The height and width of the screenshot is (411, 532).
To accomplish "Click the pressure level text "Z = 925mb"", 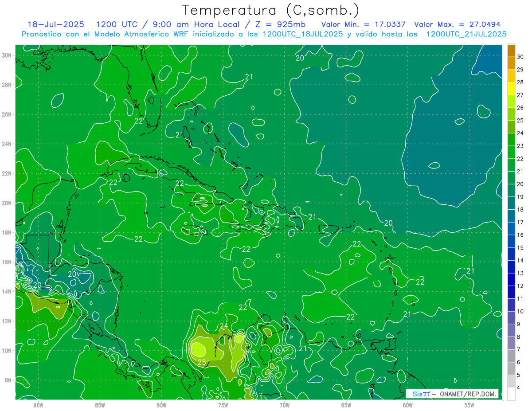I will (x=279, y=24).
